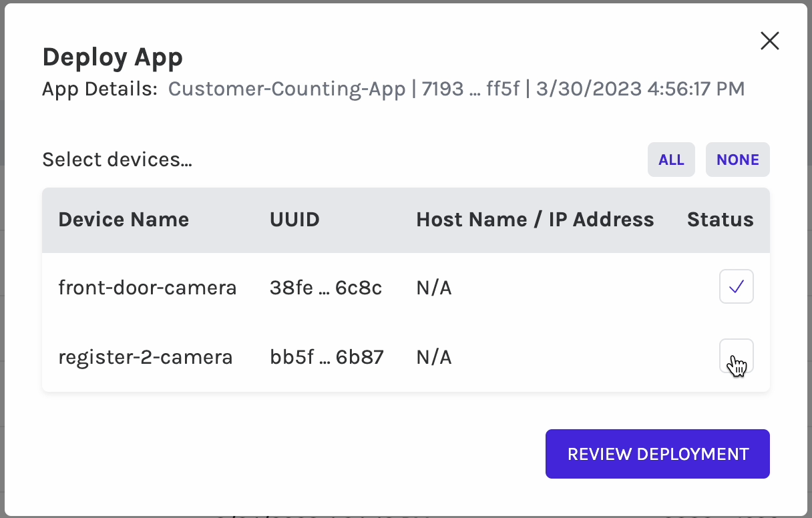Click the Review Deployment button
Image resolution: width=812 pixels, height=518 pixels.
click(658, 454)
